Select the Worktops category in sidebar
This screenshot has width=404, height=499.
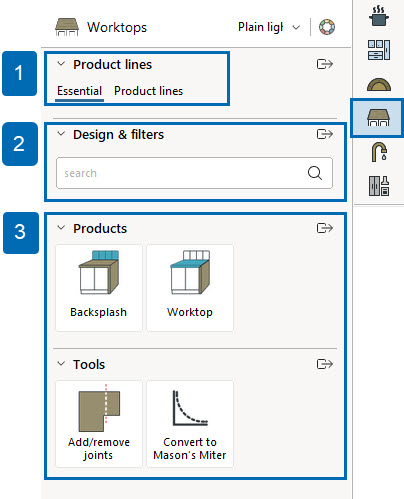pyautogui.click(x=378, y=118)
